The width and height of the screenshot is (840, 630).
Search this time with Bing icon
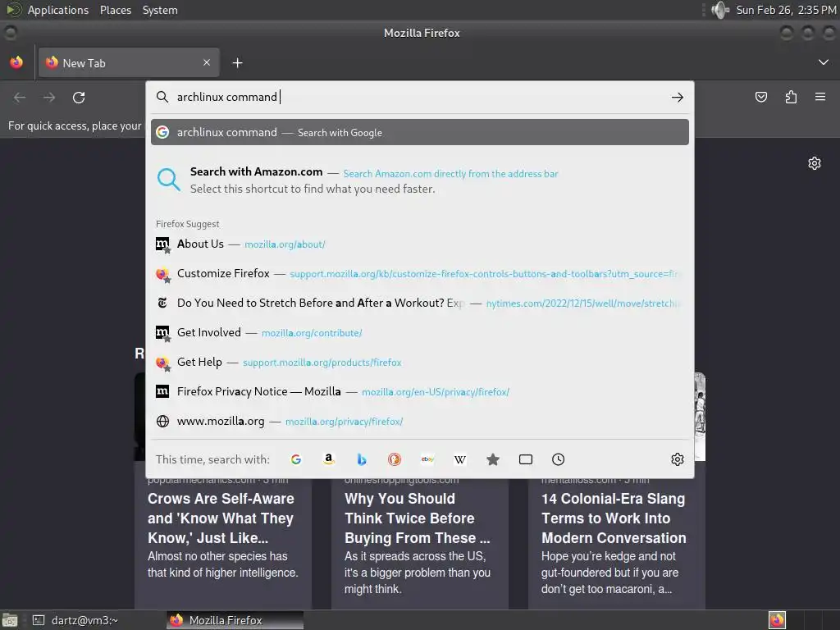tap(362, 459)
